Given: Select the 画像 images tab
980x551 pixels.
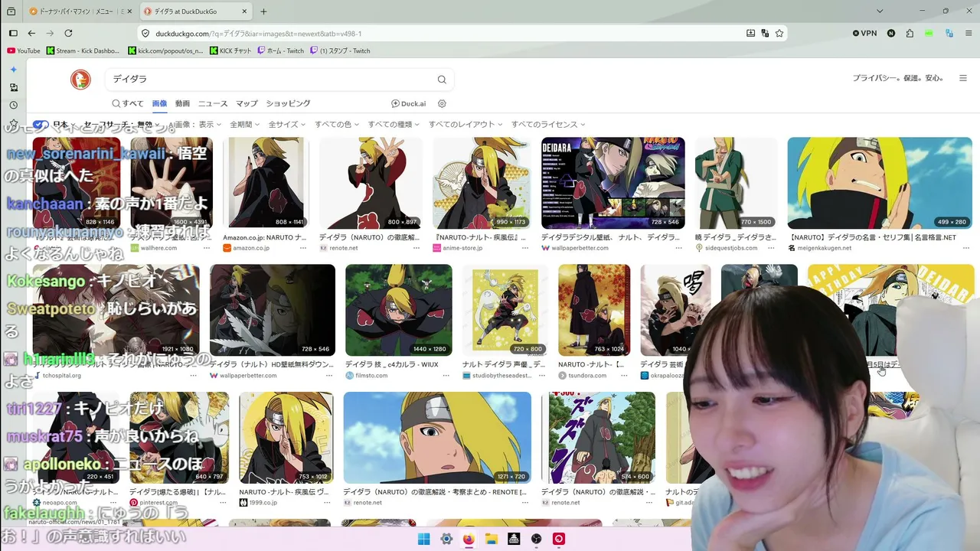Looking at the screenshot, I should click(x=159, y=103).
